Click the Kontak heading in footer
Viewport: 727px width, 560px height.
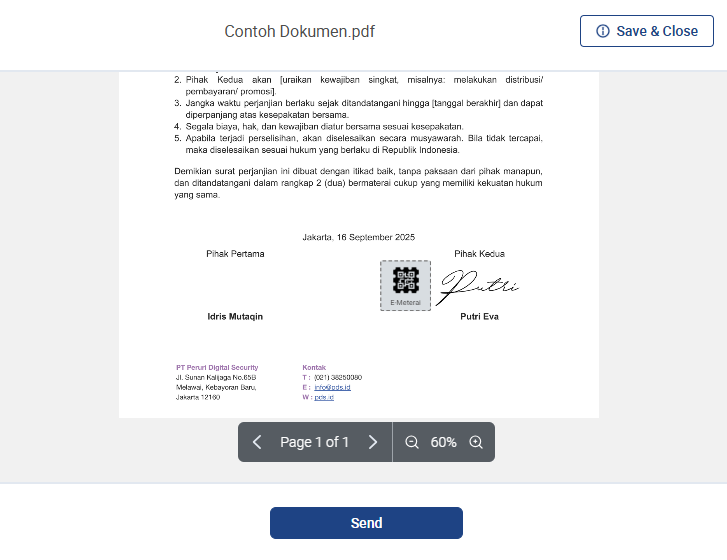click(x=314, y=367)
